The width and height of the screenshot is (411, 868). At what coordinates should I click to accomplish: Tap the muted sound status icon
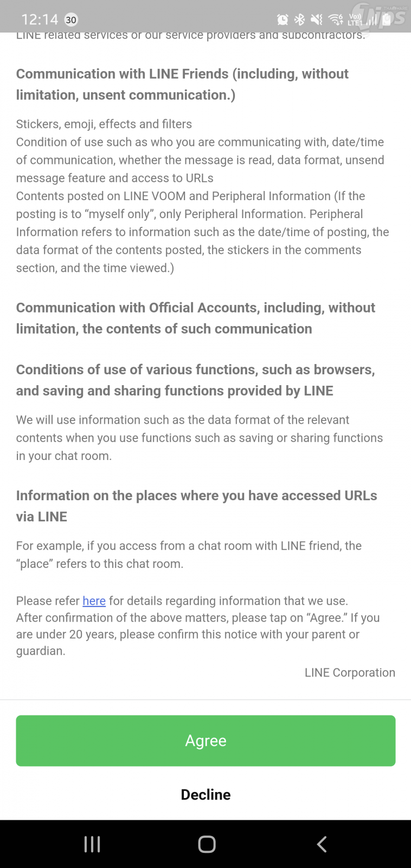[x=317, y=20]
